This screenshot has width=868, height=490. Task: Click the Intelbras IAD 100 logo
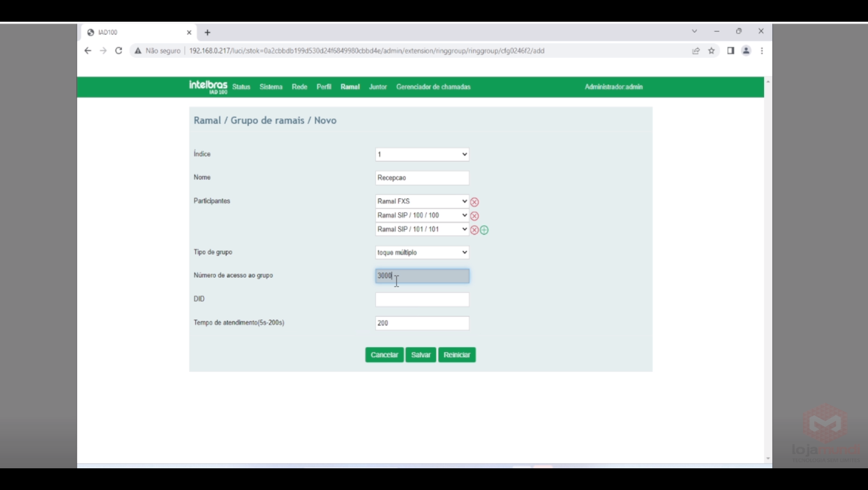click(208, 87)
